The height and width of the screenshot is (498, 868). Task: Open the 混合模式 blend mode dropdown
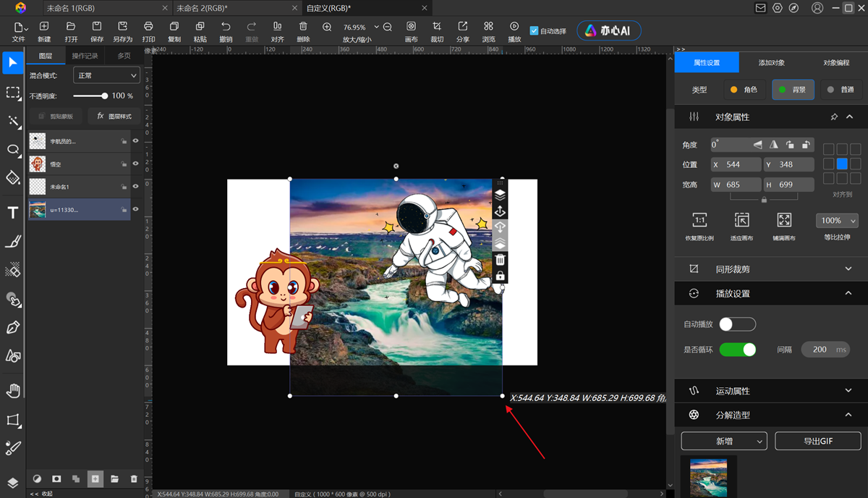106,75
